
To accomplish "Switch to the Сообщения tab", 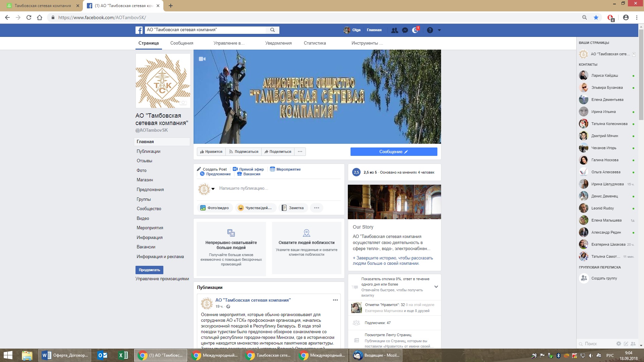I will 182,43.
